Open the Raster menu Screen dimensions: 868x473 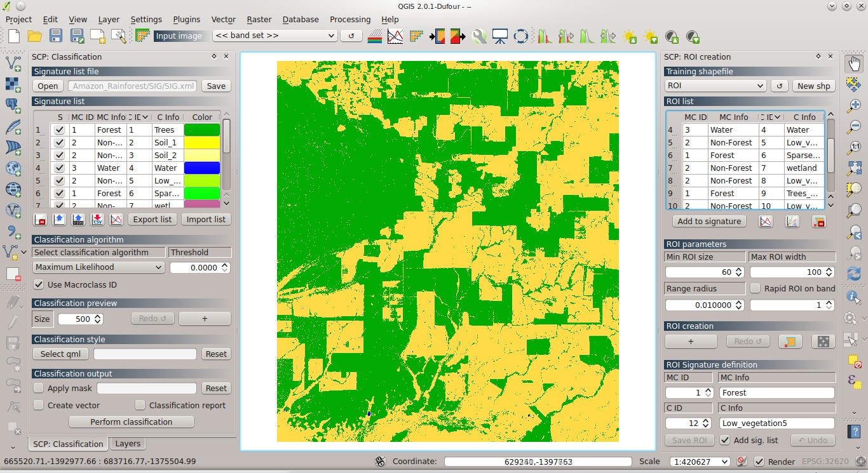tap(259, 19)
